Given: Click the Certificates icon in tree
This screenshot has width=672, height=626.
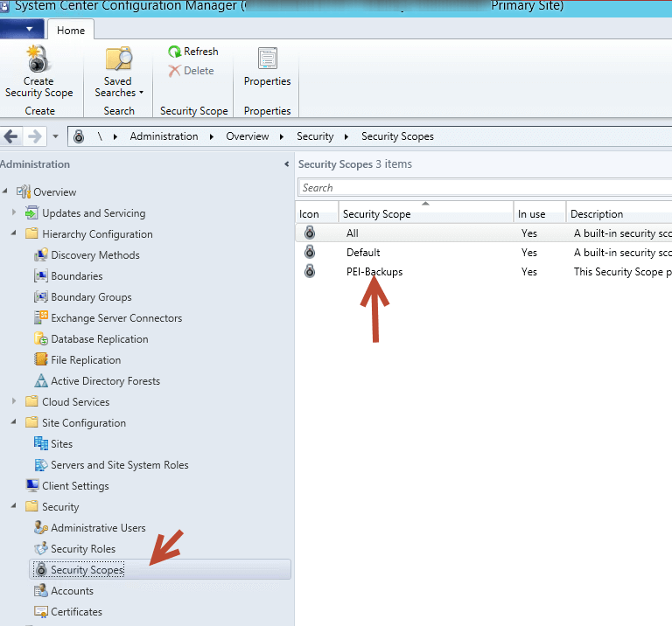Looking at the screenshot, I should 41,611.
